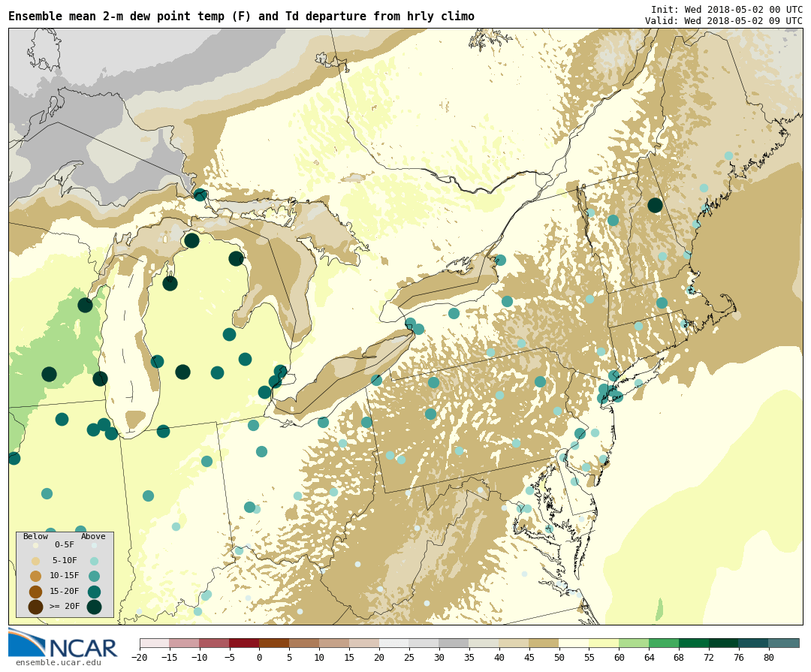This screenshot has width=811, height=672.
Task: Click the 'Above' header in the legend
Action: pyautogui.click(x=93, y=536)
